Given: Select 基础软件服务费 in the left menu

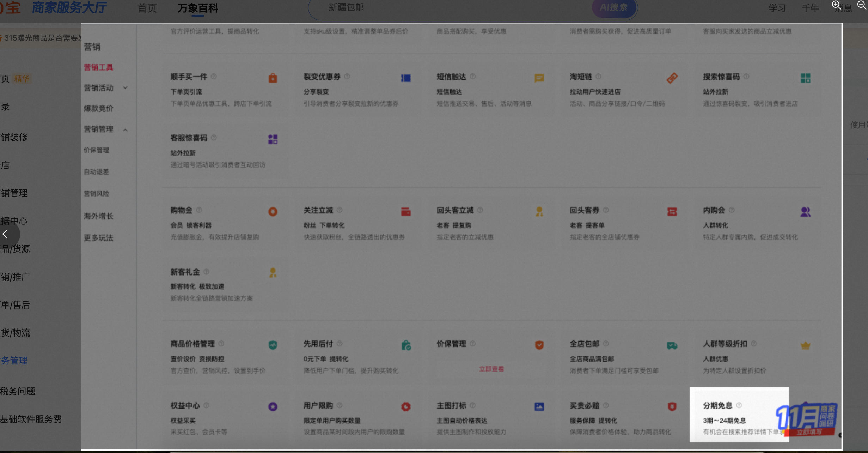Looking at the screenshot, I should point(31,419).
